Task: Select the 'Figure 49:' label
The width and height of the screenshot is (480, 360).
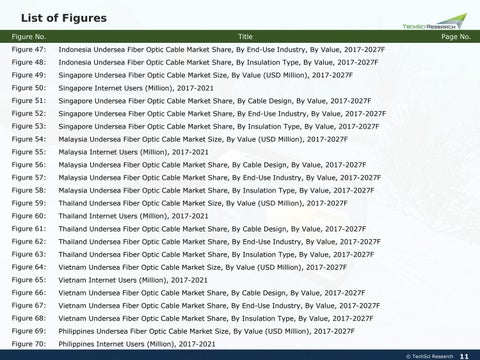Action: click(29, 75)
